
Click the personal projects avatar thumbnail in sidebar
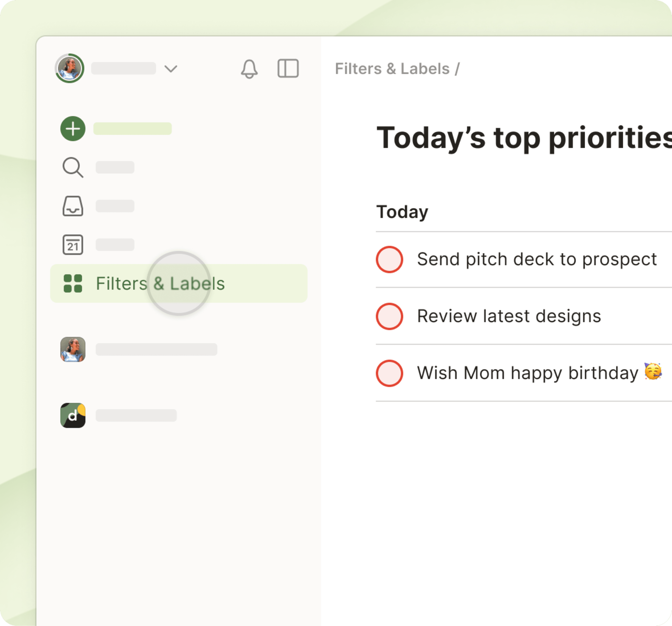click(x=73, y=349)
